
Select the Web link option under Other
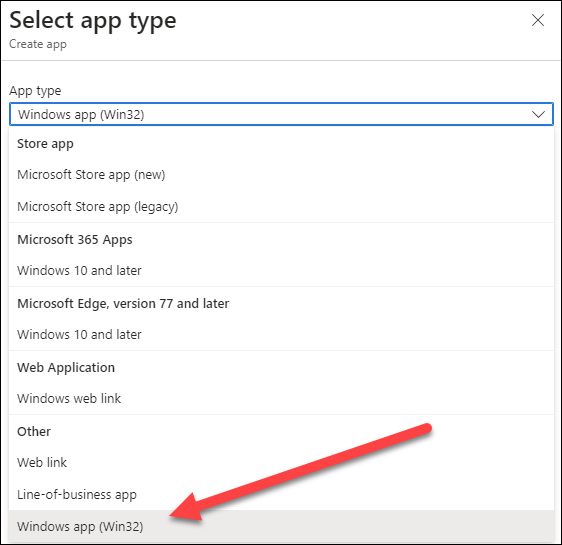pyautogui.click(x=281, y=463)
